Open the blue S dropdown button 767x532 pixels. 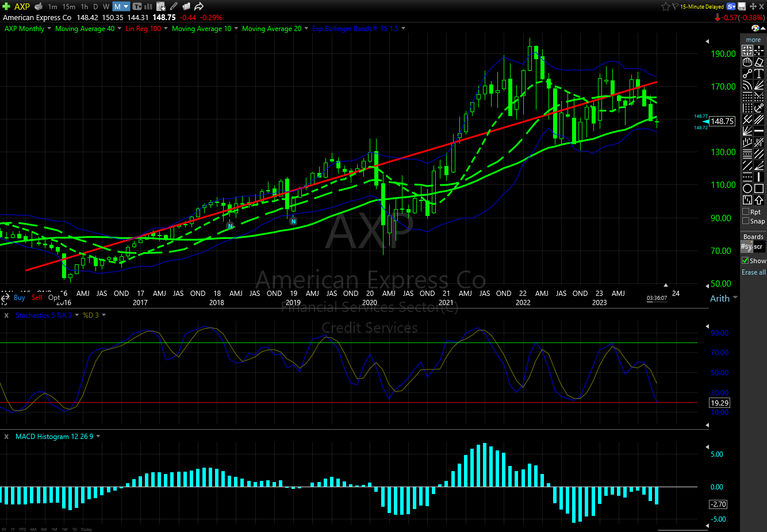tap(731, 6)
